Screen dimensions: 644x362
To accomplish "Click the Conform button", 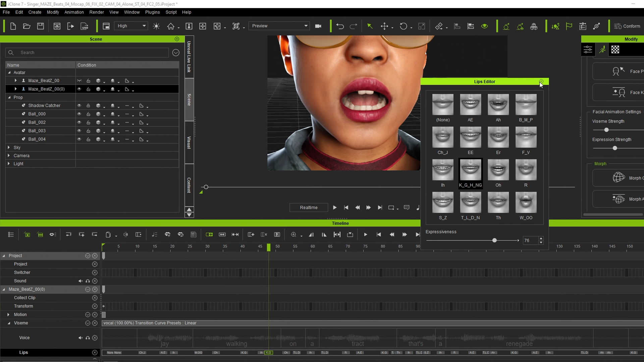I will [627, 26].
